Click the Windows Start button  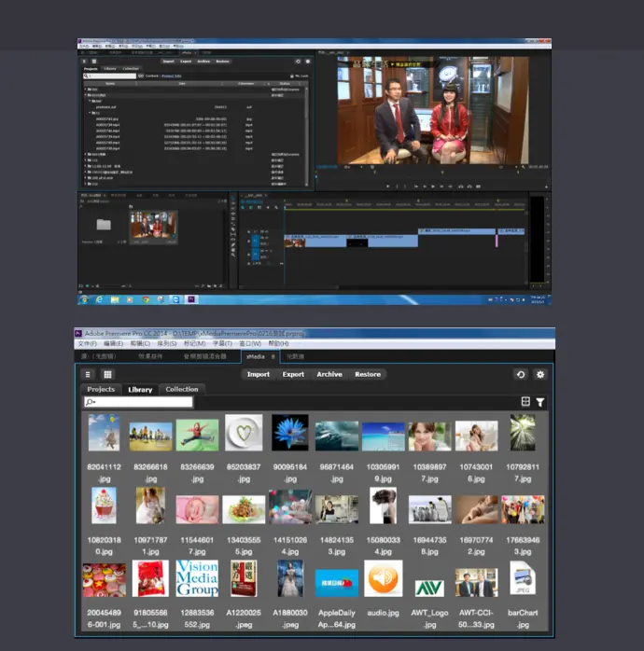click(x=84, y=299)
